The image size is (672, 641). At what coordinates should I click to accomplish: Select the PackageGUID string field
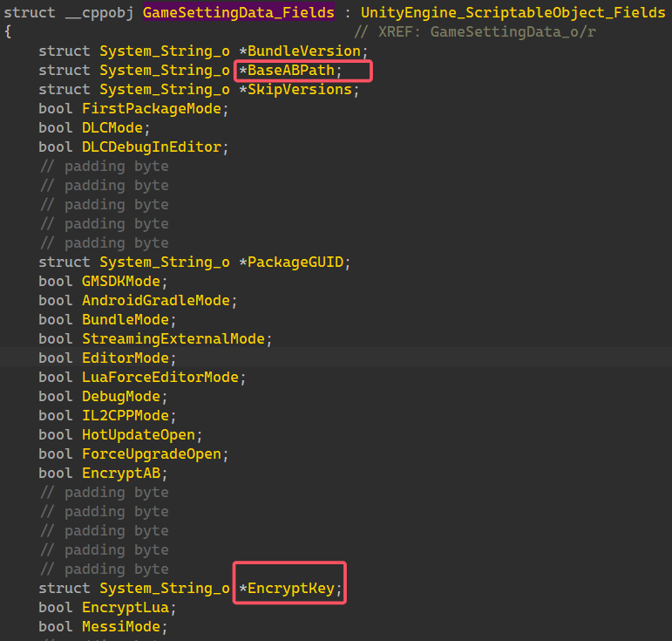(295, 263)
